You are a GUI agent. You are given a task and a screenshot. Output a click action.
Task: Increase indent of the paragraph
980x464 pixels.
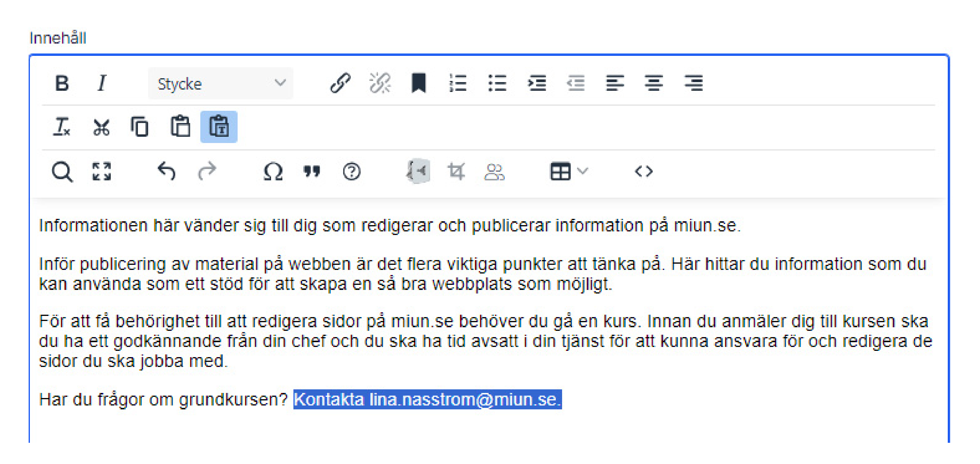537,83
